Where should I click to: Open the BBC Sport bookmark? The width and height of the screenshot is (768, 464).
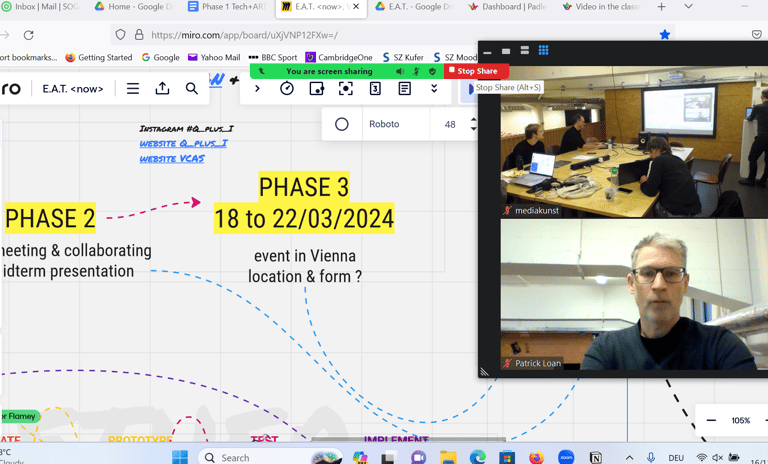coord(273,57)
